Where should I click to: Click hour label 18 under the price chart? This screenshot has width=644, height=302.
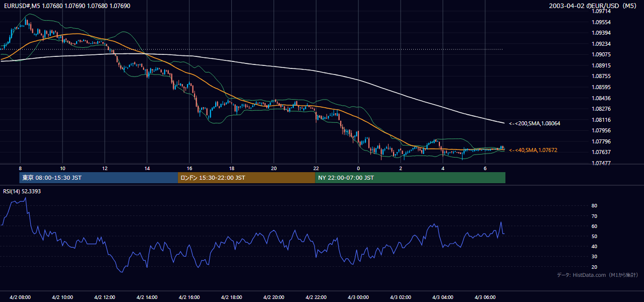pos(232,168)
